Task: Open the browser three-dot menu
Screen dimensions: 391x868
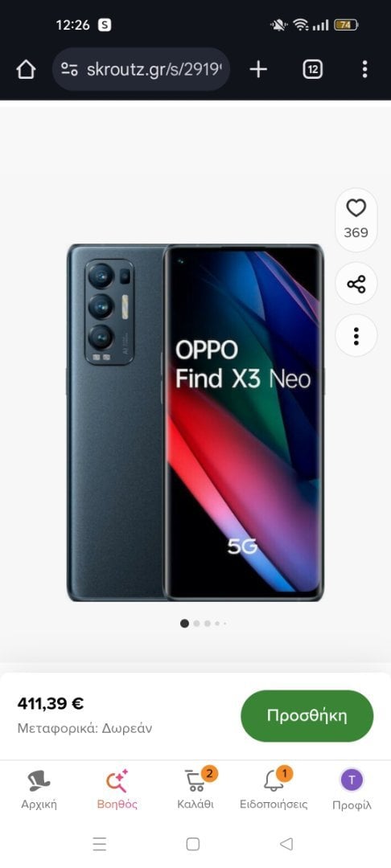Action: point(364,69)
